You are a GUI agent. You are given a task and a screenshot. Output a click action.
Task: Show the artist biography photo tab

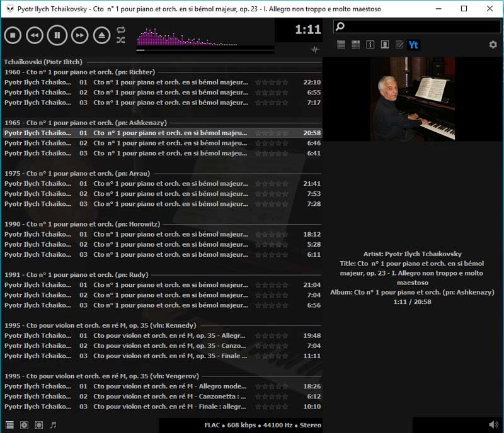pos(384,45)
